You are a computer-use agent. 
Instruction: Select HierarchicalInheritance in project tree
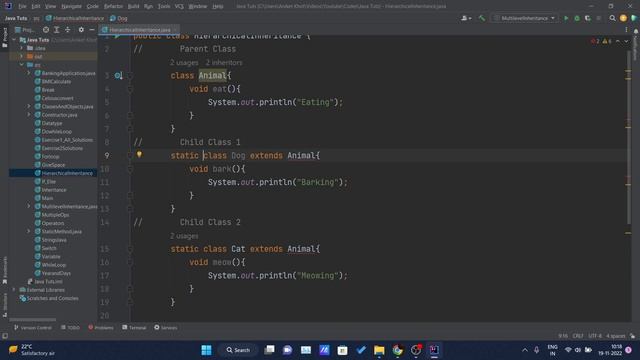(x=53, y=173)
